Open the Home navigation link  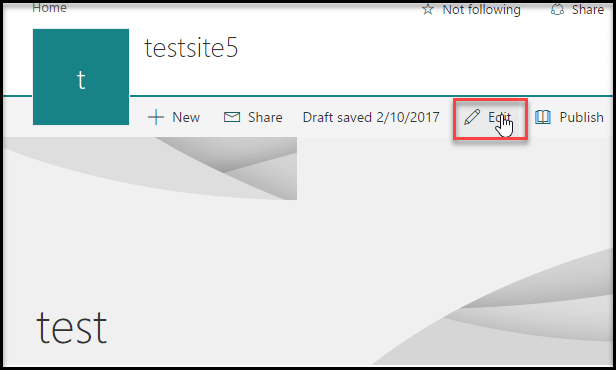pyautogui.click(x=50, y=7)
